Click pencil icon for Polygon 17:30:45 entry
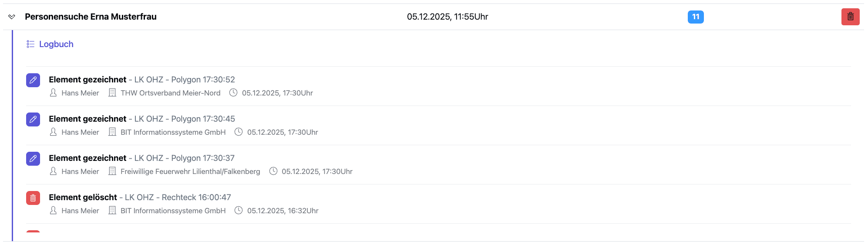 (x=33, y=119)
